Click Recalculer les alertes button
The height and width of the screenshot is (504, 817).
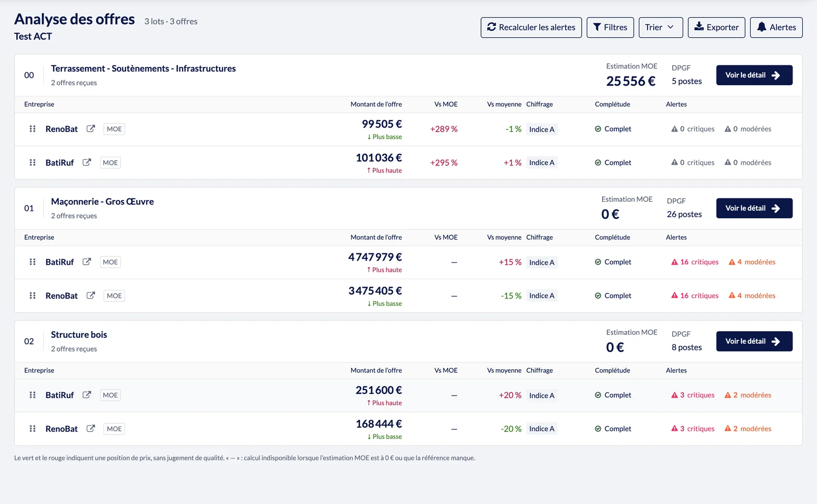point(531,28)
